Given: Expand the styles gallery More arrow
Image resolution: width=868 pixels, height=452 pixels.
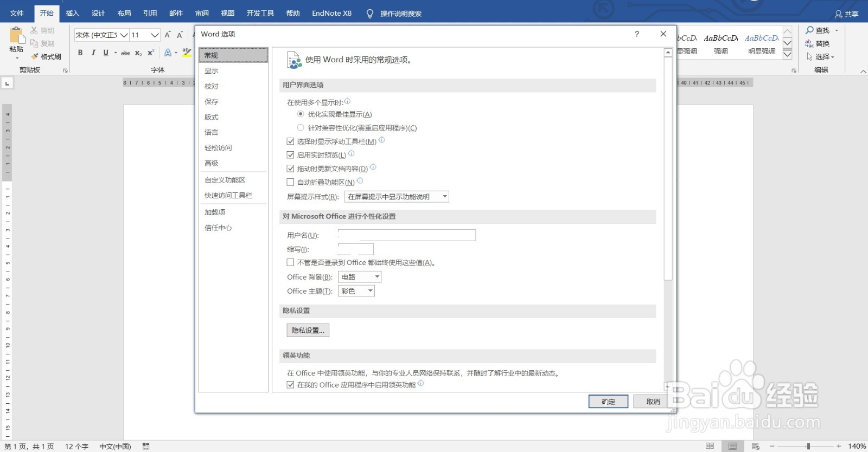Looking at the screenshot, I should click(x=787, y=54).
